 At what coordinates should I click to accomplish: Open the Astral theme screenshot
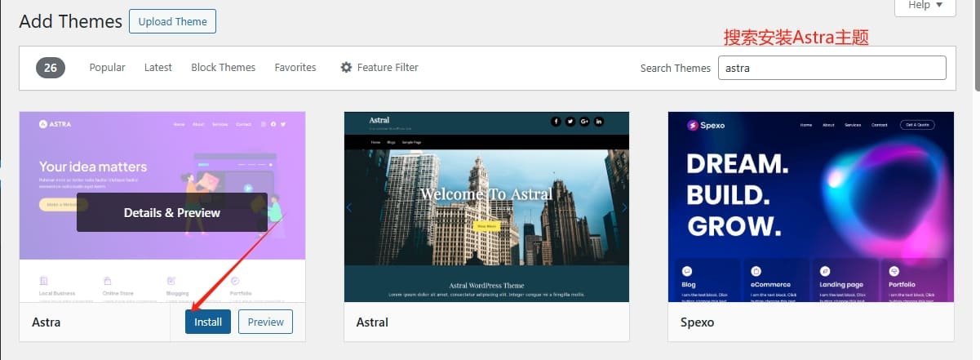coord(486,207)
